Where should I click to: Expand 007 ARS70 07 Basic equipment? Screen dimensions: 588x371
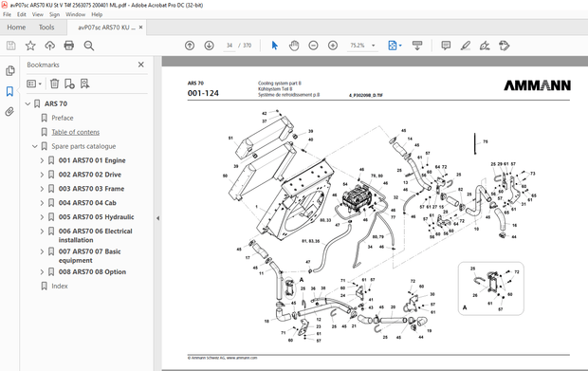pyautogui.click(x=42, y=251)
